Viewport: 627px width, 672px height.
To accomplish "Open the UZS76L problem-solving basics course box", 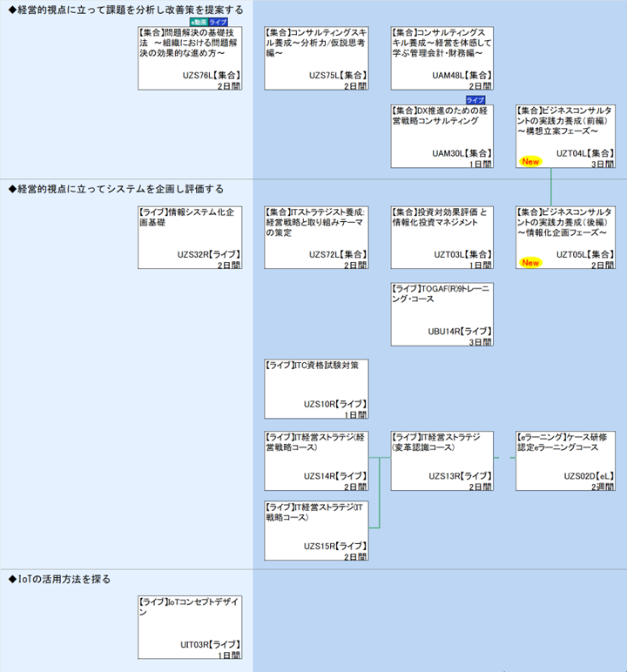I will point(190,58).
